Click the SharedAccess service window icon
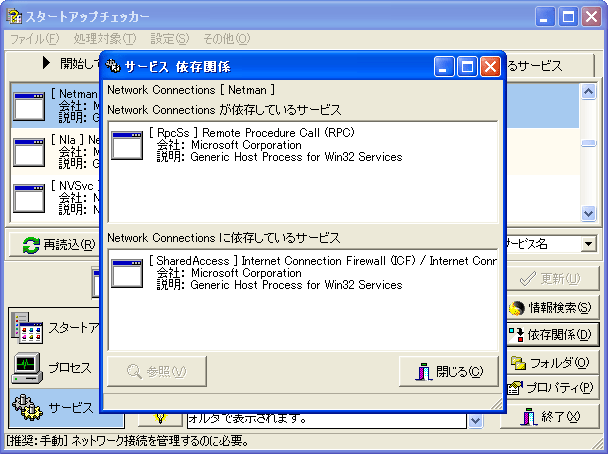 point(127,273)
